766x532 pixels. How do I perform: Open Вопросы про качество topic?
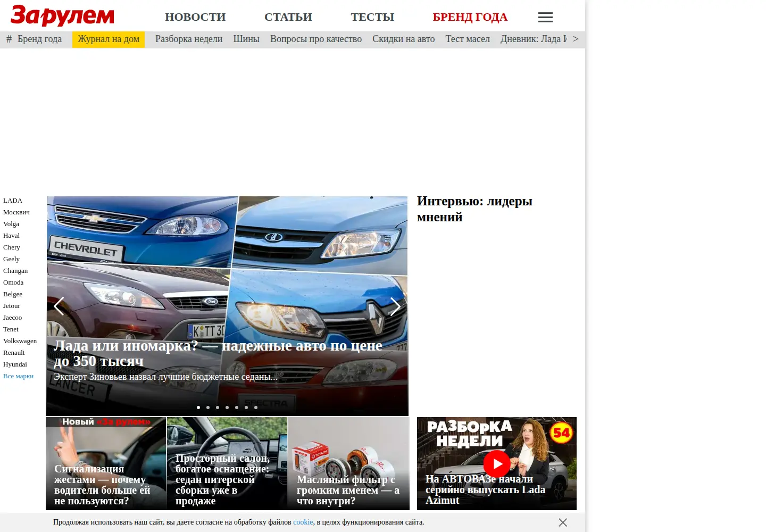click(316, 39)
